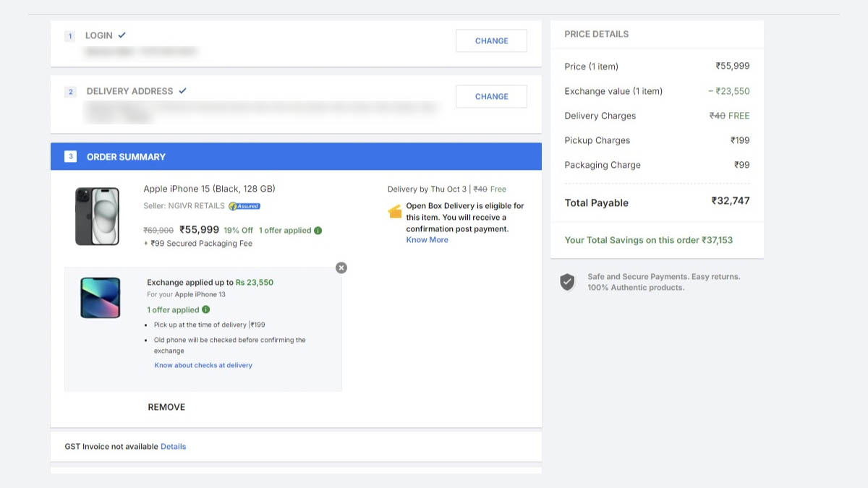Viewport: 868px width, 488px height.
Task: Click the Assured badge next to seller name
Action: pyautogui.click(x=244, y=206)
